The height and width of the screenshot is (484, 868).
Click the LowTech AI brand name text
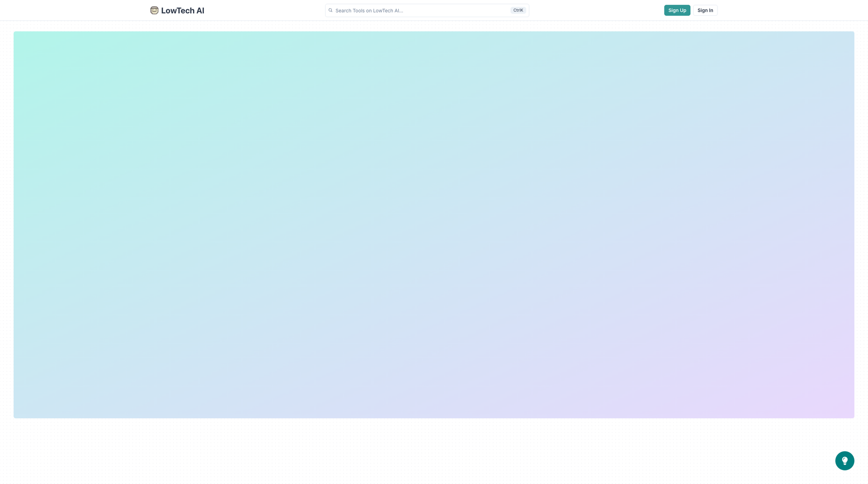(x=182, y=11)
